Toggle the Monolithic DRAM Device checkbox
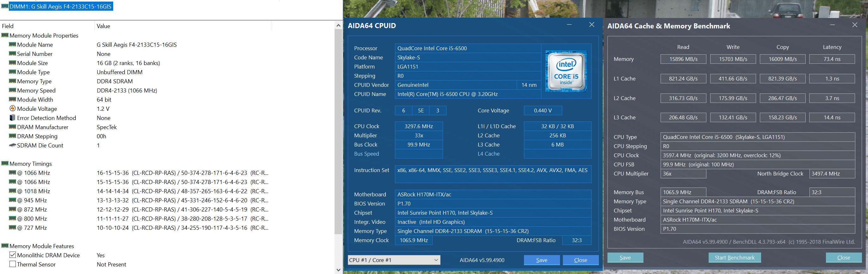 [x=12, y=255]
